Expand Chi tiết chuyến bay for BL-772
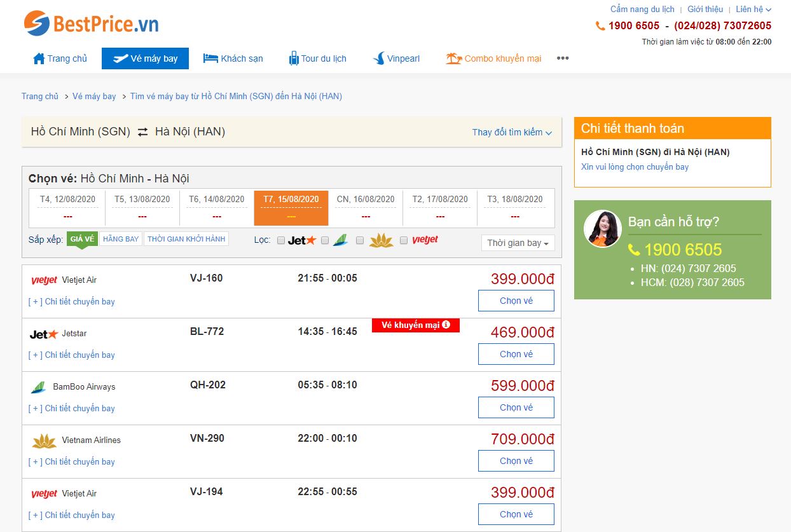Image resolution: width=791 pixels, height=532 pixels. (72, 355)
